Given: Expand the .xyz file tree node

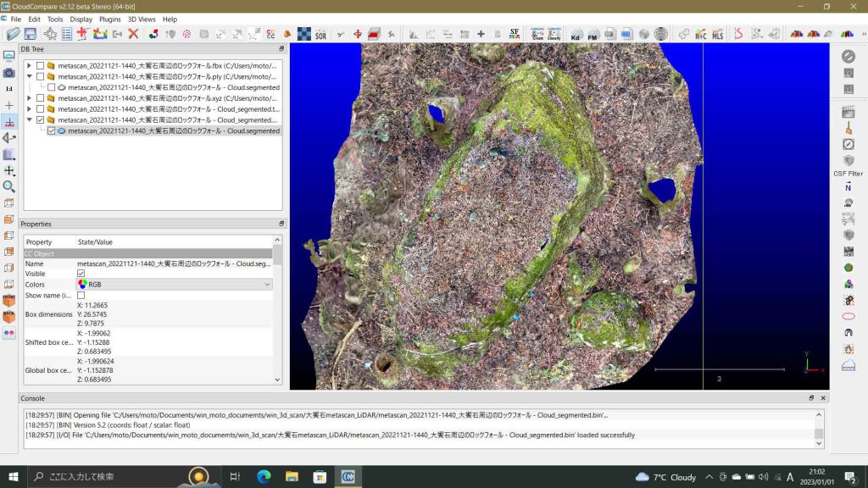Looking at the screenshot, I should coord(29,98).
